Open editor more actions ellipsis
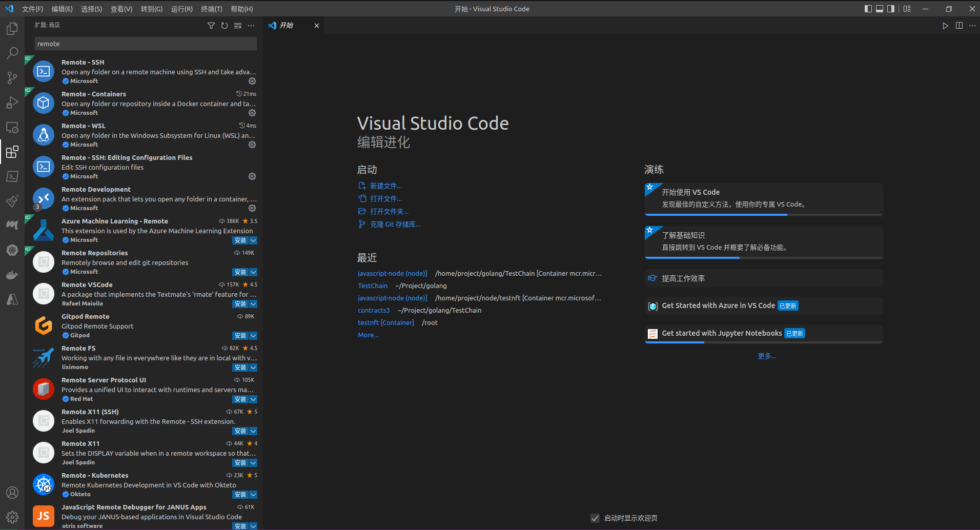Screen dimensions: 980x530 coord(972,26)
